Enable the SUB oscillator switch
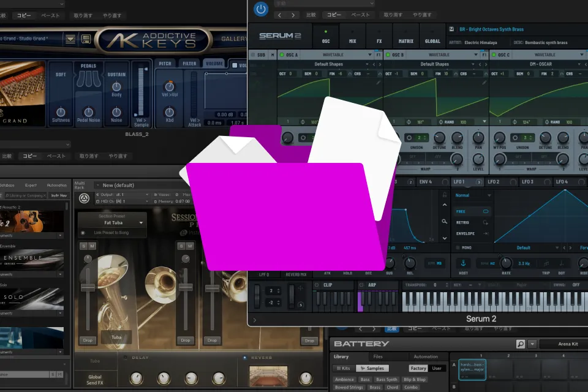Viewport: 588px width, 392px height. pos(253,55)
